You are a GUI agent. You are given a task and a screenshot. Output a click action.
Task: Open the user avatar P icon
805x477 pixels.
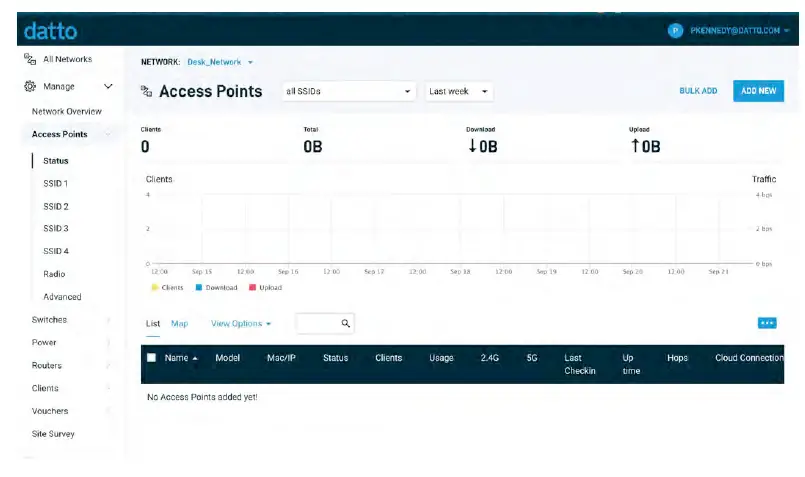pos(675,31)
